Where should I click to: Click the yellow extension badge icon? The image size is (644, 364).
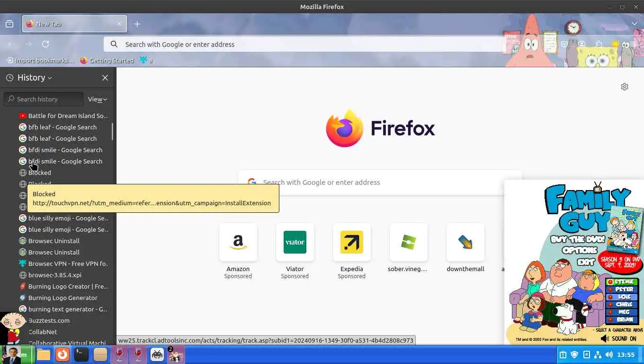616,44
